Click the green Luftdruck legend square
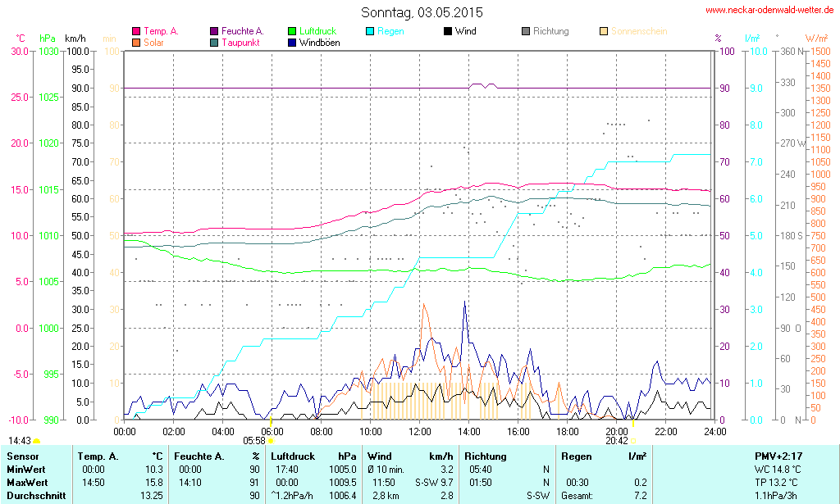Image resolution: width=840 pixels, height=504 pixels. [292, 31]
